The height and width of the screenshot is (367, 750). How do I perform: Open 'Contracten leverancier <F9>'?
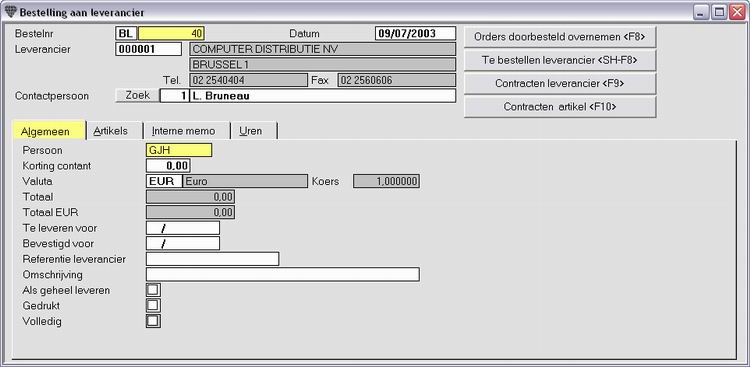click(560, 83)
